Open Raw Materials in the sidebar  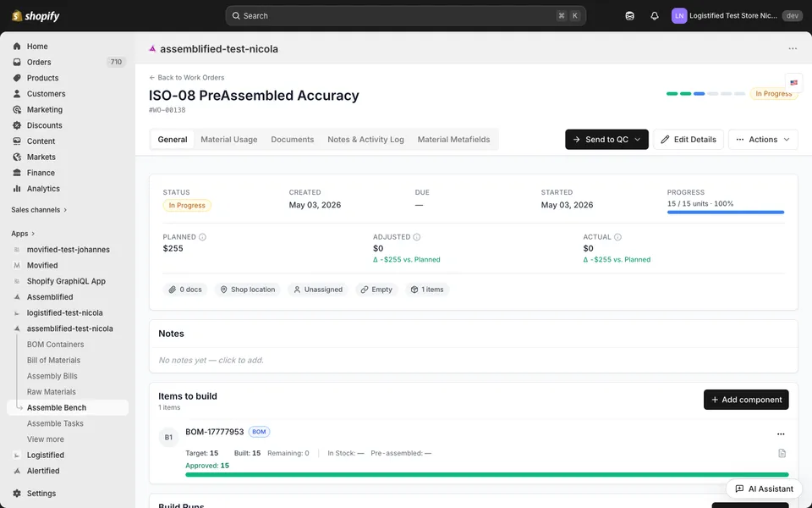pyautogui.click(x=52, y=392)
